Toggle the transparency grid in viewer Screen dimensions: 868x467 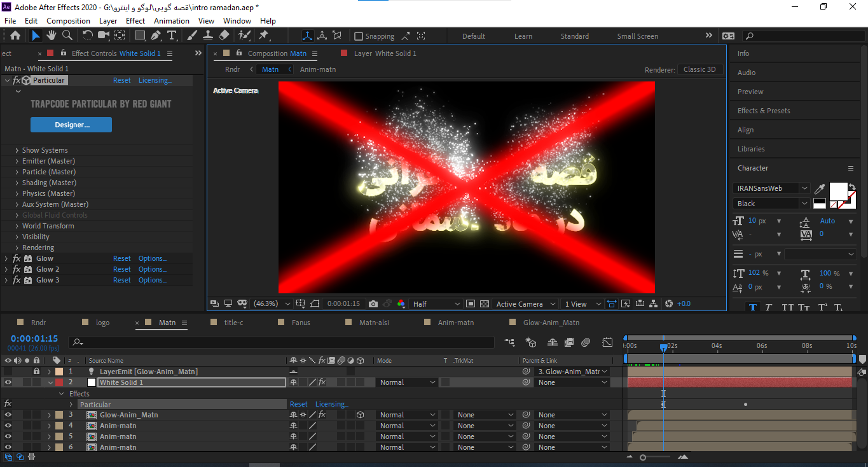pyautogui.click(x=485, y=304)
